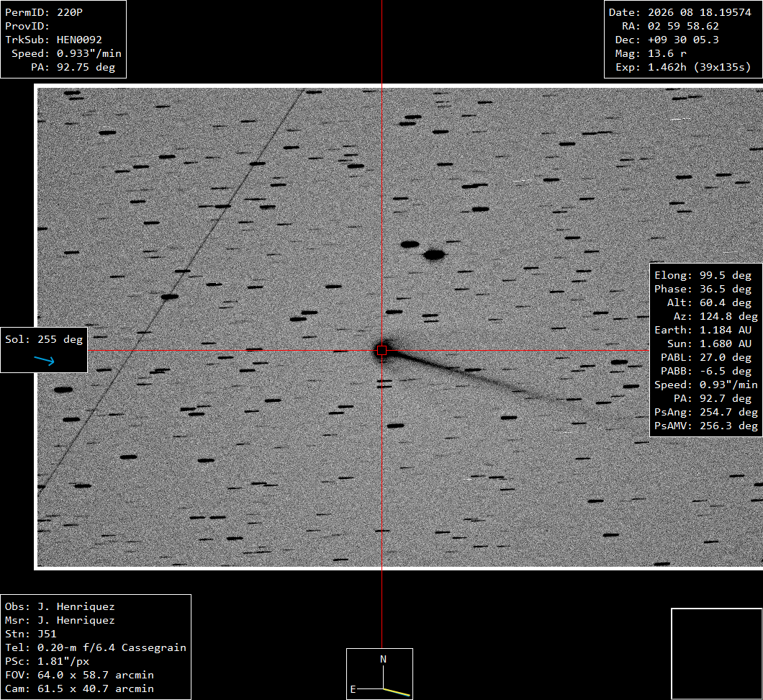
Task: Select the PermID 220P label
Action: pos(44,12)
